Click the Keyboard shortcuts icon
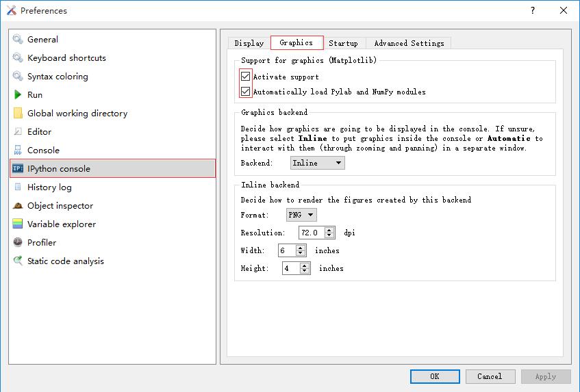This screenshot has height=392, width=580. point(18,57)
